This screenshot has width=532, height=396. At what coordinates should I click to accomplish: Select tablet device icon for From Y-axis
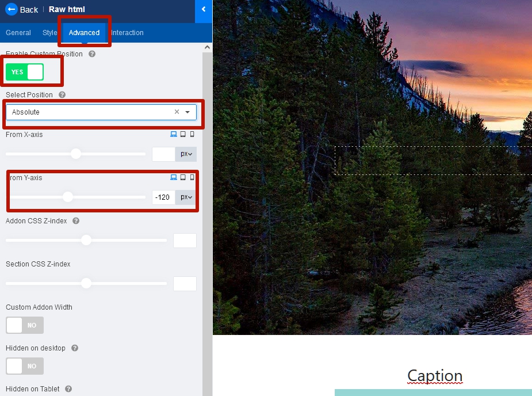(183, 178)
